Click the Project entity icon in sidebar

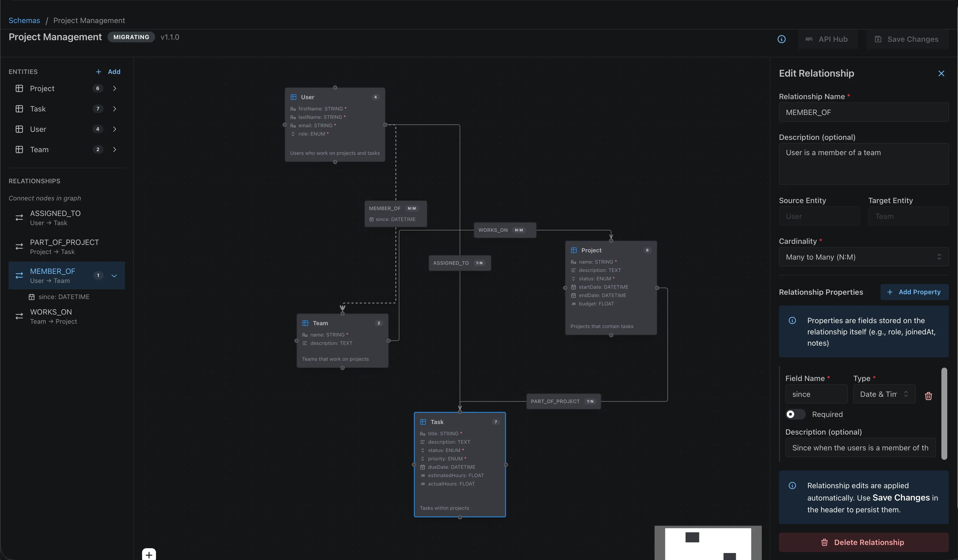[19, 88]
